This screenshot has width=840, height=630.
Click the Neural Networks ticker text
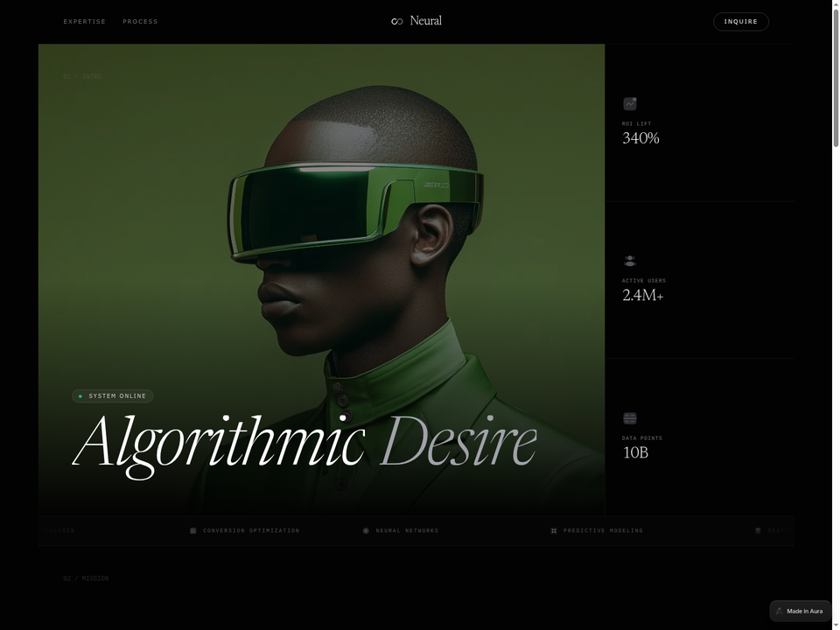point(407,531)
